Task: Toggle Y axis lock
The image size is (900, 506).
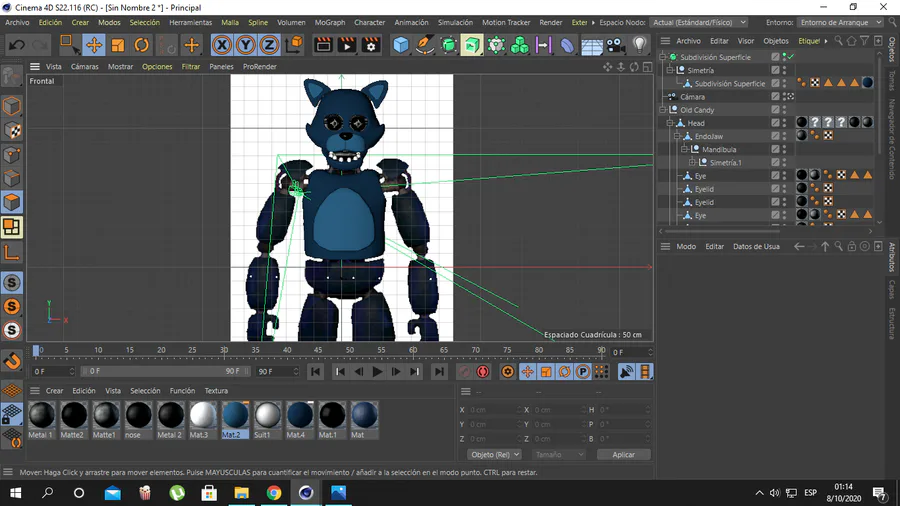Action: [x=245, y=45]
